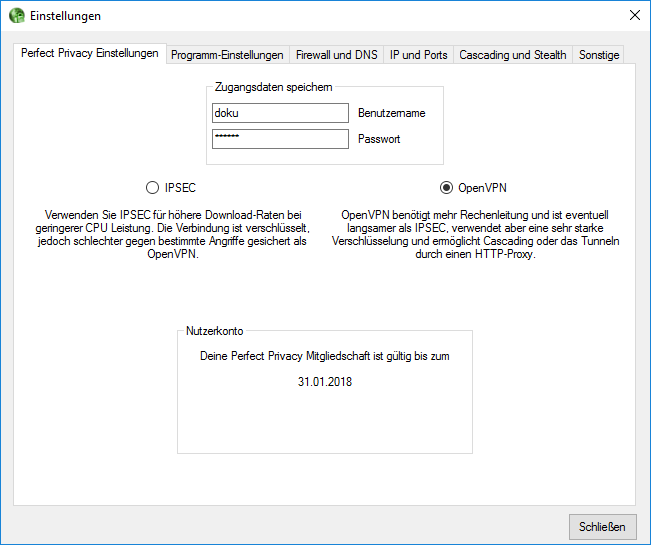The image size is (651, 545).
Task: Select the OpenVPN radio button
Action: pos(446,188)
